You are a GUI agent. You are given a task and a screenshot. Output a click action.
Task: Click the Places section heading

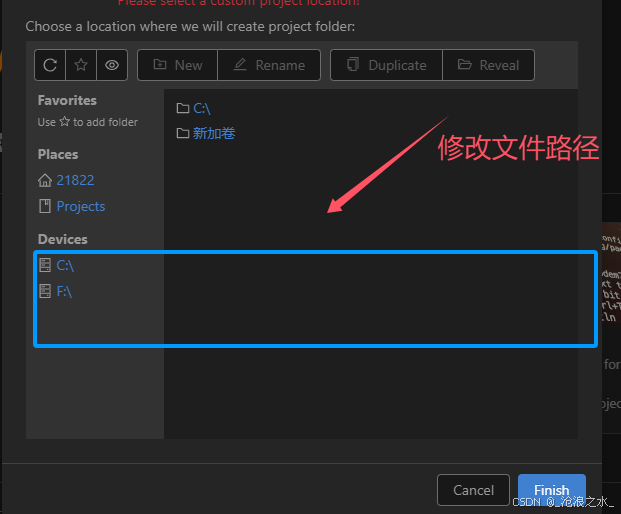[x=58, y=154]
